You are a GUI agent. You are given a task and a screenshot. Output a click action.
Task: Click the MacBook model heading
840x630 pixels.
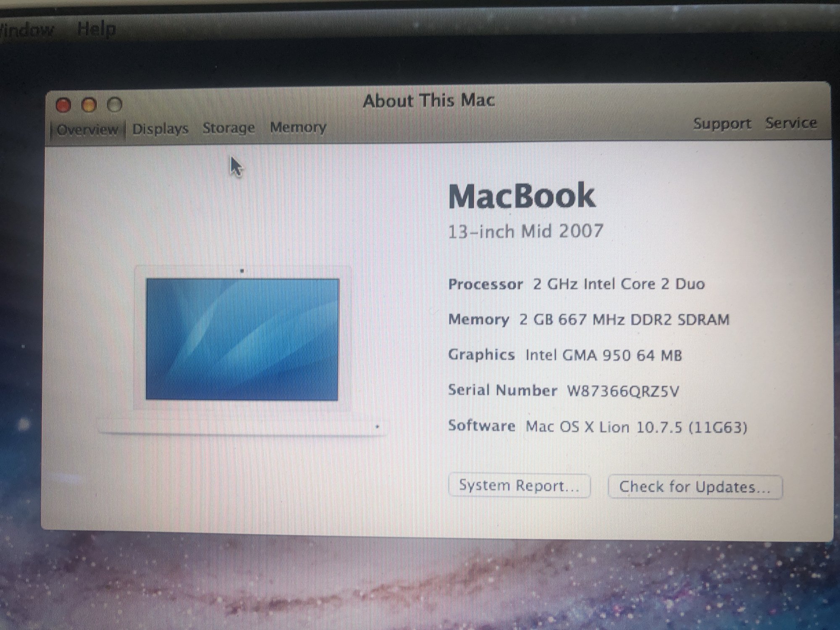(x=522, y=196)
